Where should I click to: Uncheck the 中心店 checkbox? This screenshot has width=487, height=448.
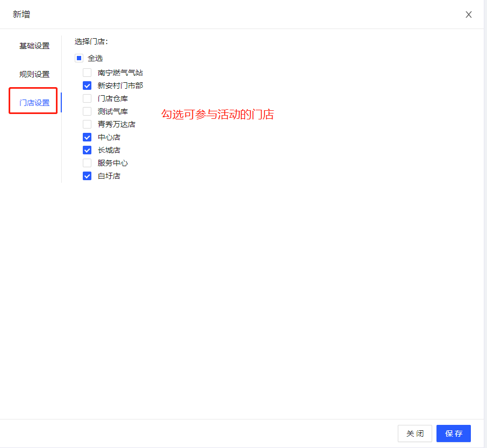(87, 137)
